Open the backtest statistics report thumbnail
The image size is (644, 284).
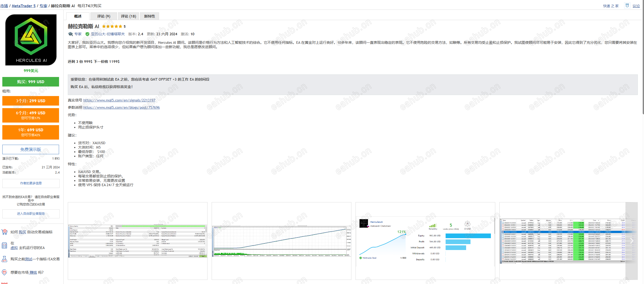pyautogui.click(x=138, y=241)
